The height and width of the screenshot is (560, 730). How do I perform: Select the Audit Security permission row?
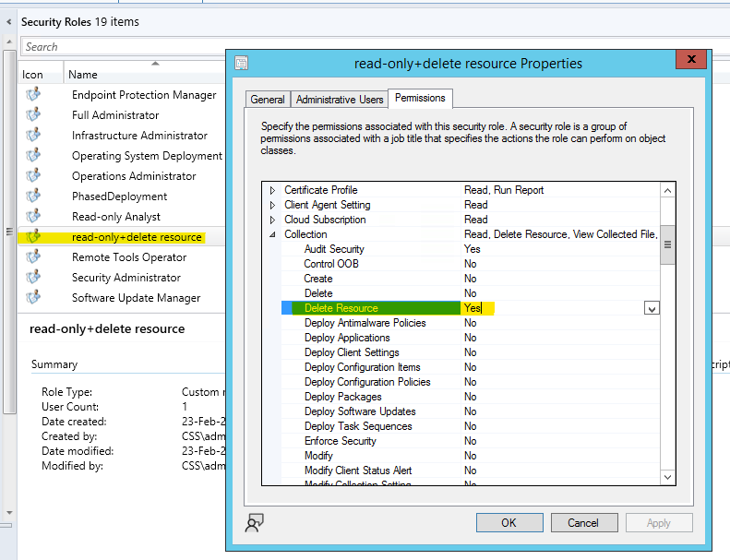tap(471, 249)
